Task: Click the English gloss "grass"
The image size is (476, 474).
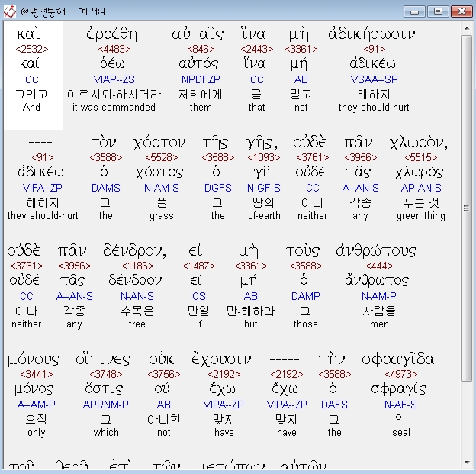Action: [162, 216]
